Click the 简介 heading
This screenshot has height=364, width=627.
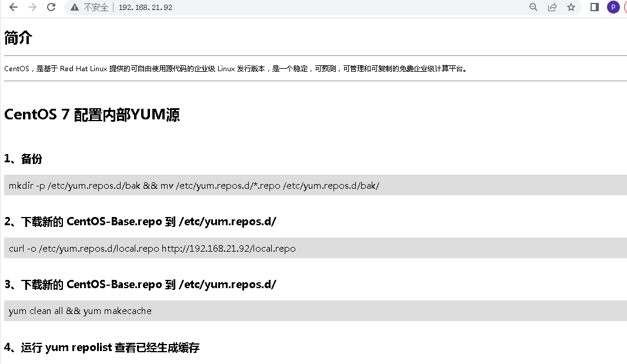pos(18,38)
